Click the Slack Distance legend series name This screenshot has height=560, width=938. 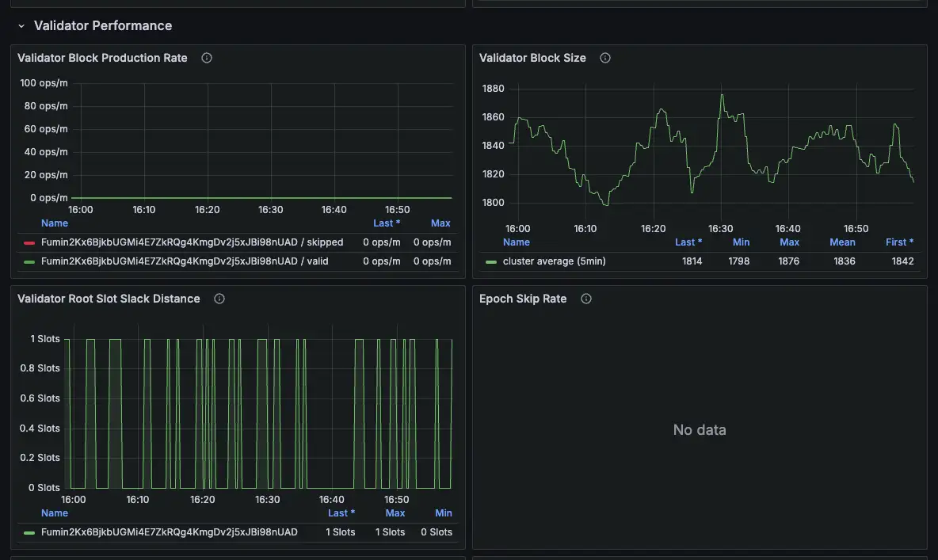click(169, 532)
